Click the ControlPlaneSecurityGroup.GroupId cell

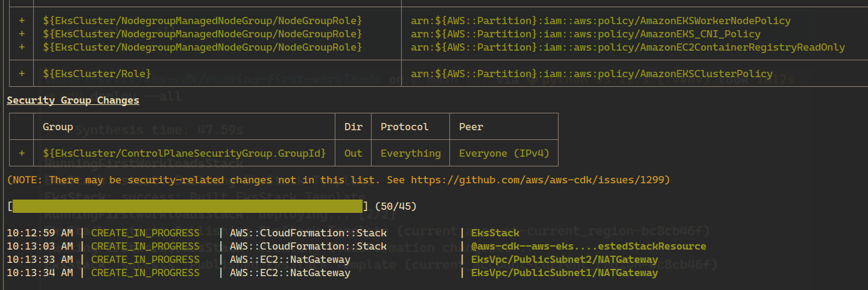tap(185, 153)
